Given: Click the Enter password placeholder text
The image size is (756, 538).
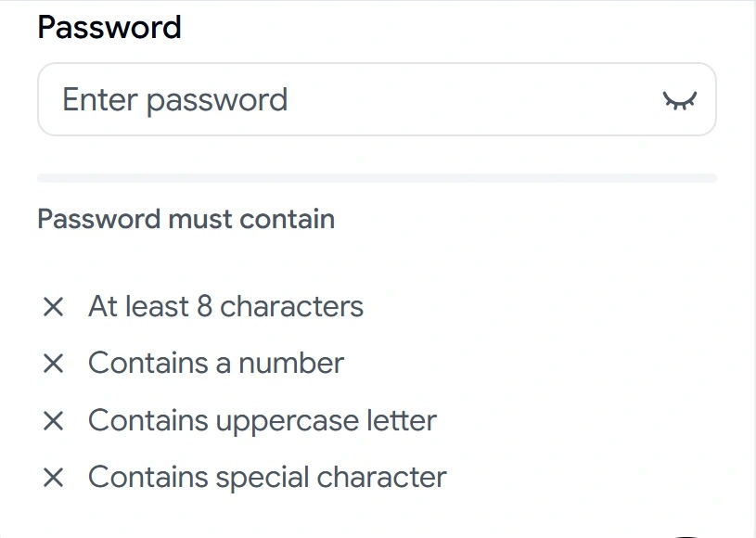Looking at the screenshot, I should click(175, 100).
